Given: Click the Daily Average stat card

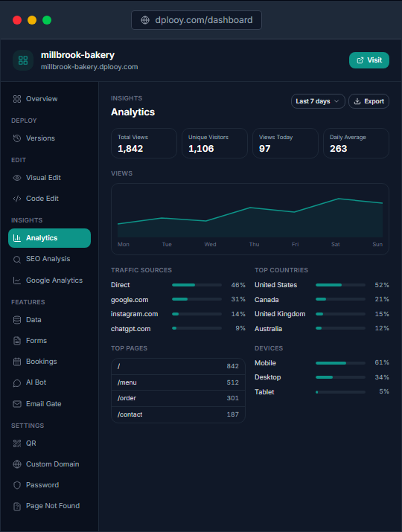Looking at the screenshot, I should 356,143.
